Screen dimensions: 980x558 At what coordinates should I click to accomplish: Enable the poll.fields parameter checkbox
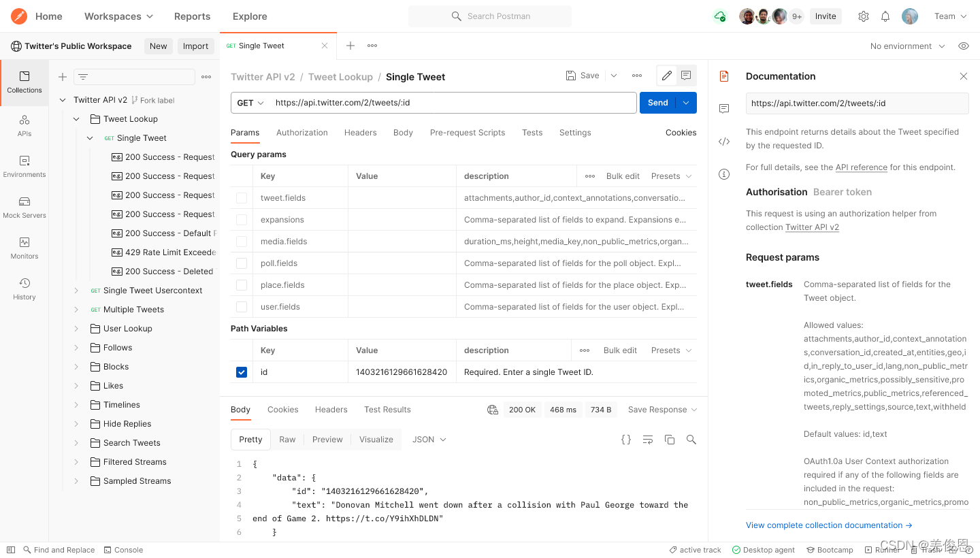[242, 263]
